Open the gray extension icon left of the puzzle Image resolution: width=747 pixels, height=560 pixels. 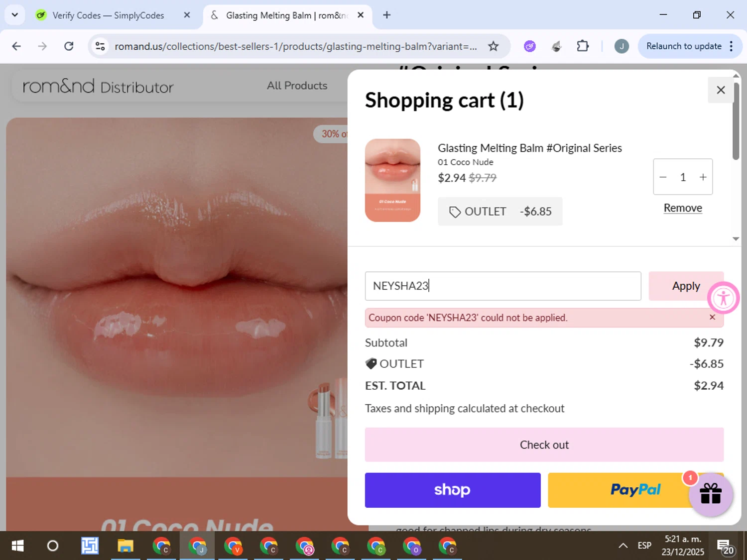pos(556,46)
